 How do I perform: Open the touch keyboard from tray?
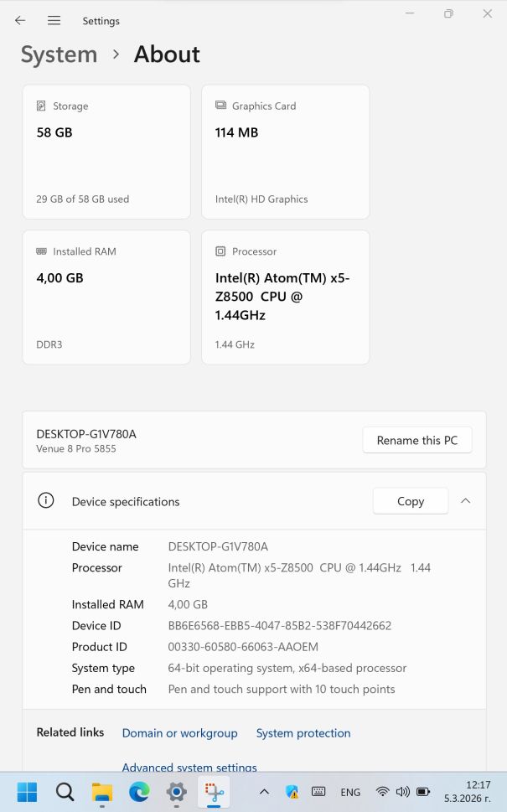pos(318,792)
